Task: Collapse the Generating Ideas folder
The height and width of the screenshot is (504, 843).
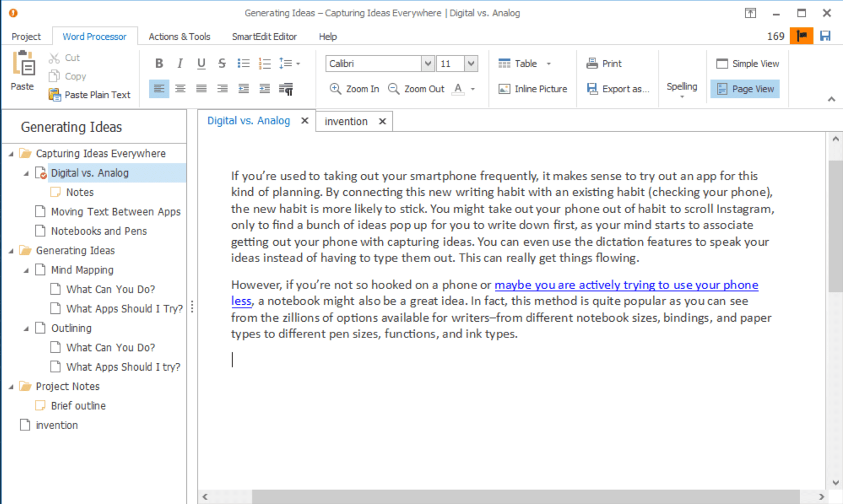Action: [x=11, y=251]
